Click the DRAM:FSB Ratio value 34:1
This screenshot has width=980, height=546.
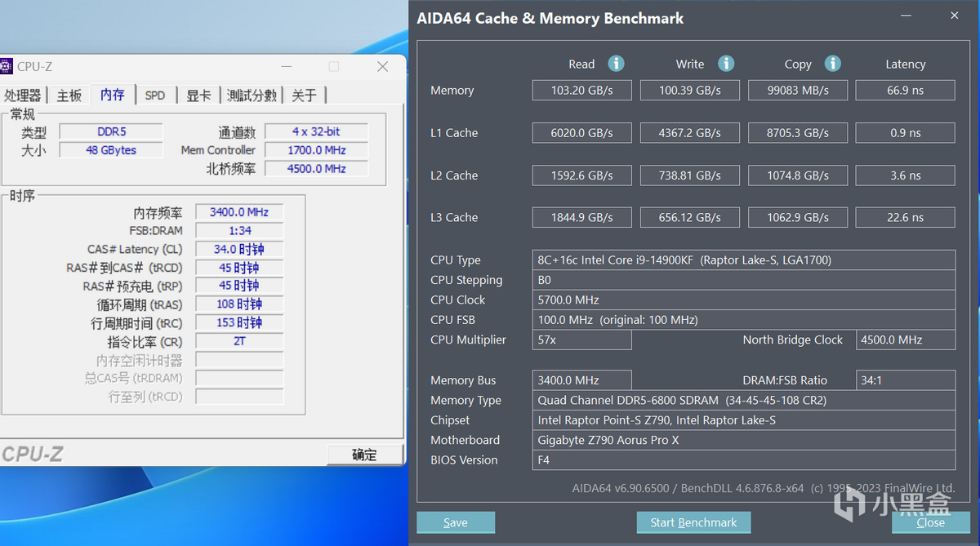905,380
